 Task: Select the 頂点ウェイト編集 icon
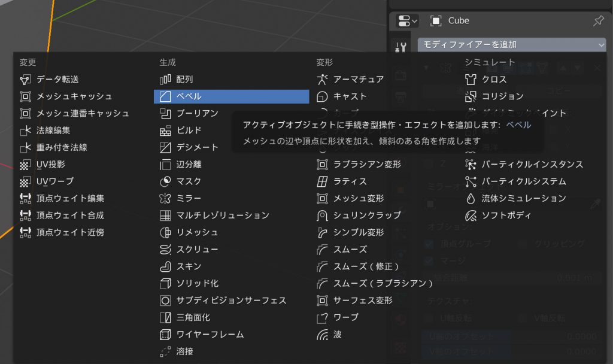(25, 199)
